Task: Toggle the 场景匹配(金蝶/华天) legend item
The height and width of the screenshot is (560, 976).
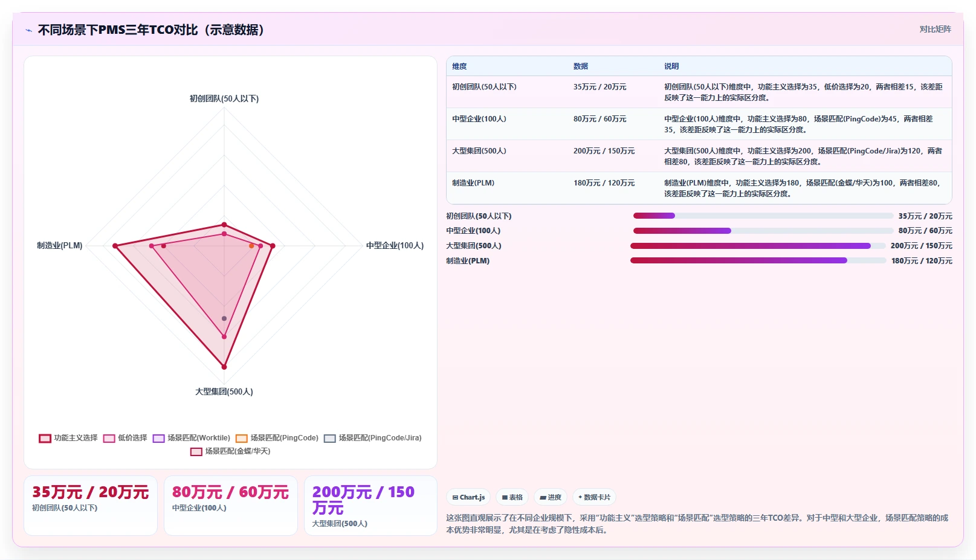Action: click(x=230, y=451)
